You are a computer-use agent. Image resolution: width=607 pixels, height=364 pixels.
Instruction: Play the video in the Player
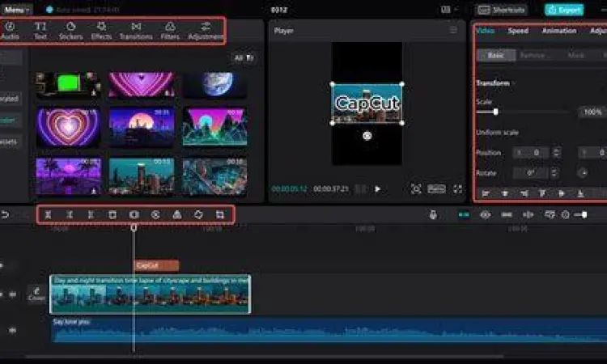(377, 188)
